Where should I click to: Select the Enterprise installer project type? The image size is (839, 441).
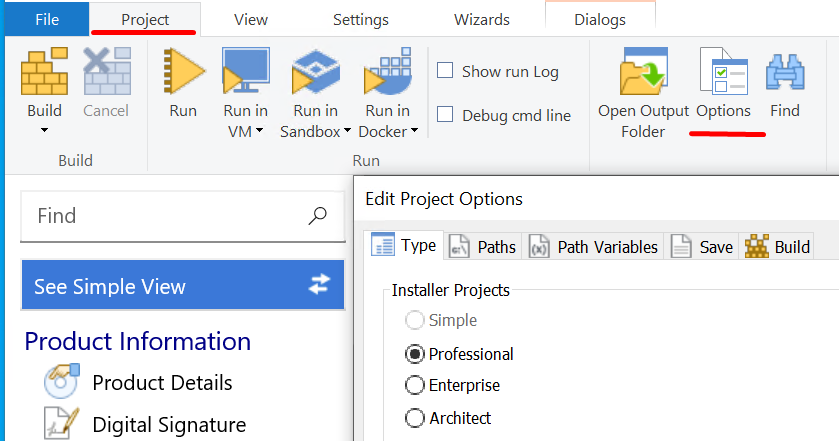click(414, 385)
